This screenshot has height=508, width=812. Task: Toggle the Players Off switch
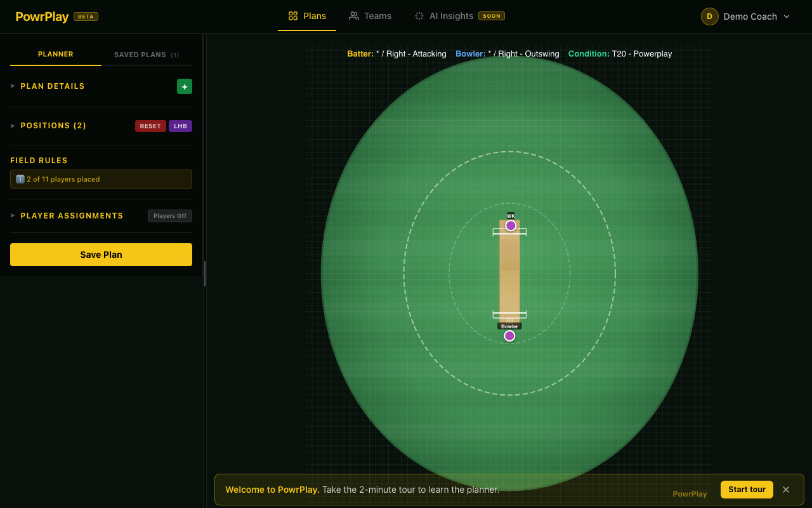click(x=170, y=216)
